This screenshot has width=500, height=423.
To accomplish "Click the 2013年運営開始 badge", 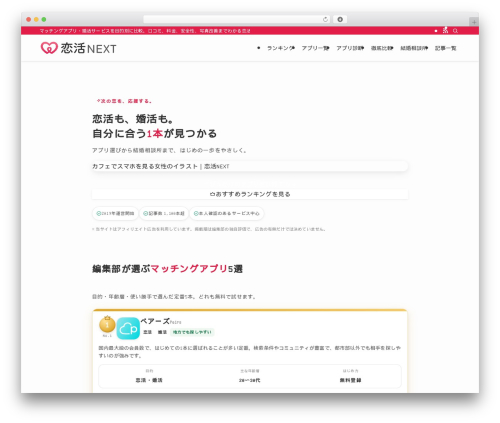I will coord(115,213).
